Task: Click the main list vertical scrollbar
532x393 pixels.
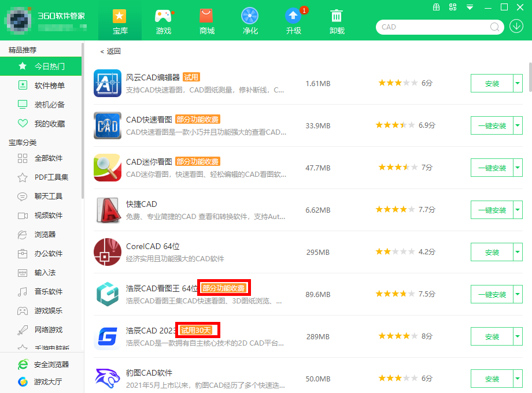Action: (530, 77)
